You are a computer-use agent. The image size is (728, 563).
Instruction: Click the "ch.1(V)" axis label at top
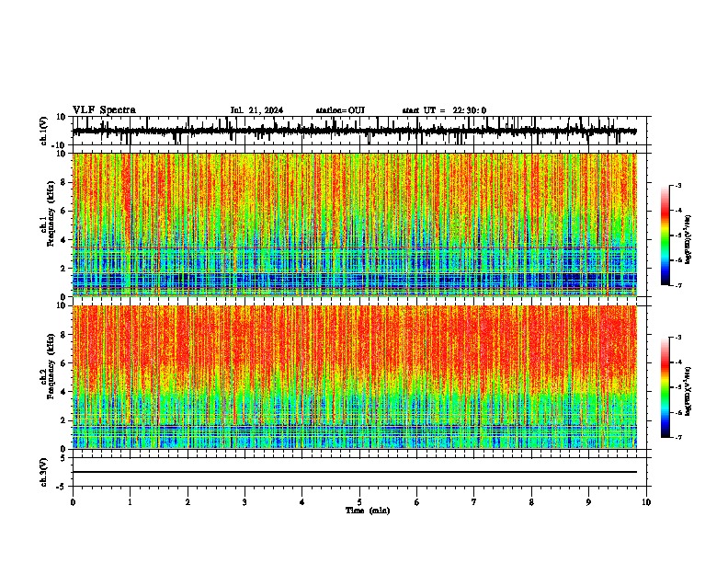(x=44, y=131)
